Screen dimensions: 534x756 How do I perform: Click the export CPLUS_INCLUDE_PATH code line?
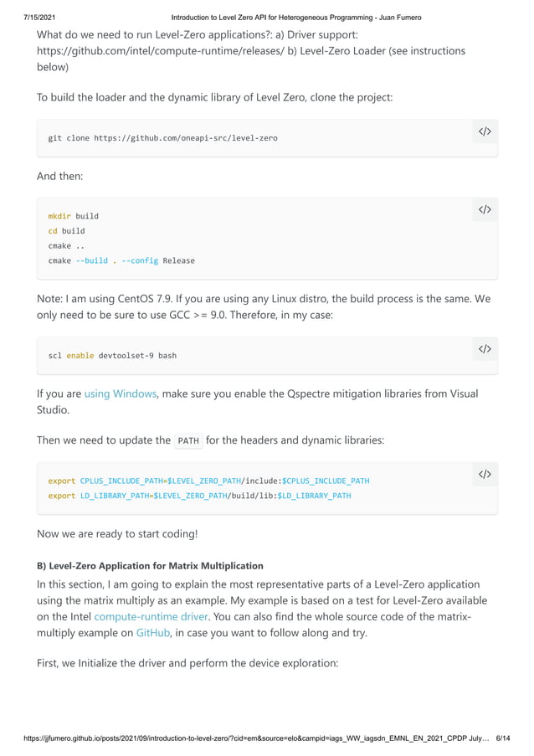click(208, 481)
